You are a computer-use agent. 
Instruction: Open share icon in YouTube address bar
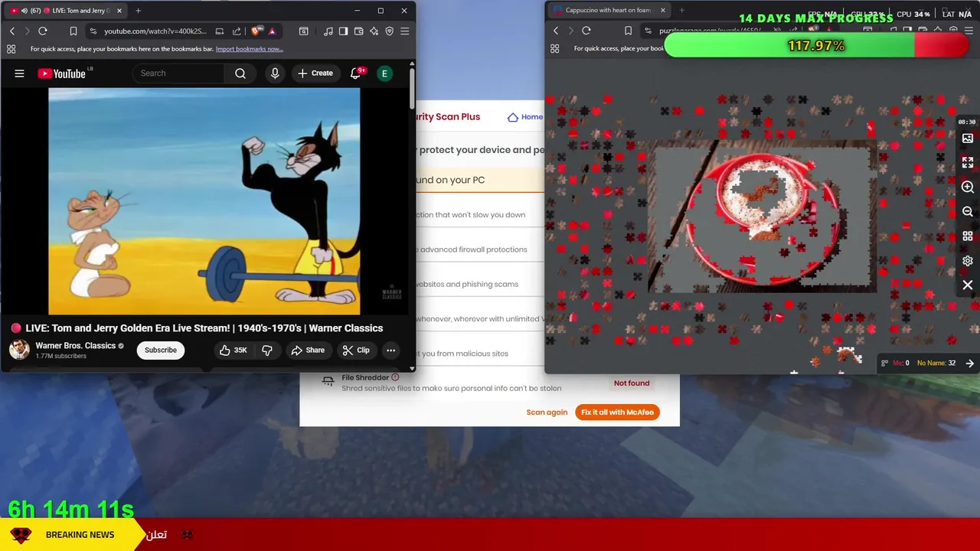click(237, 31)
